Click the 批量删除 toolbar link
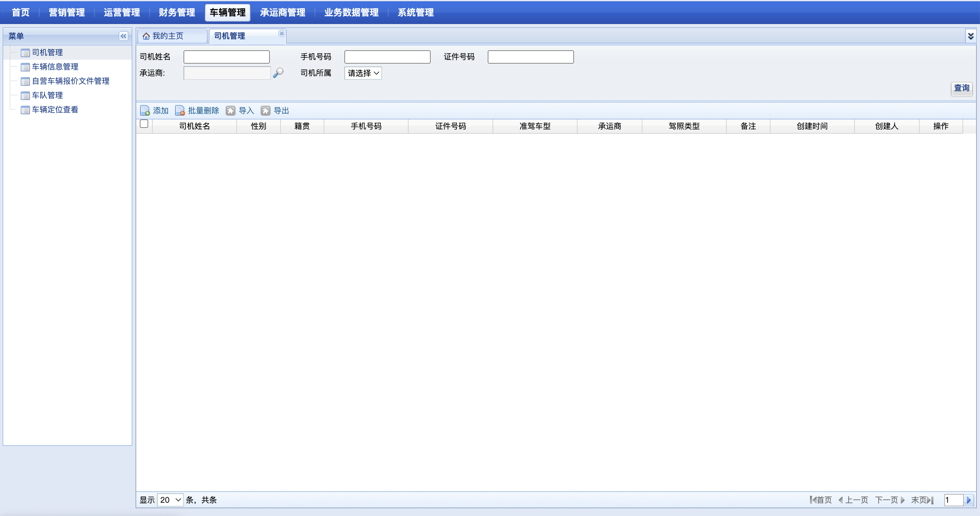This screenshot has height=516, width=980. click(204, 110)
